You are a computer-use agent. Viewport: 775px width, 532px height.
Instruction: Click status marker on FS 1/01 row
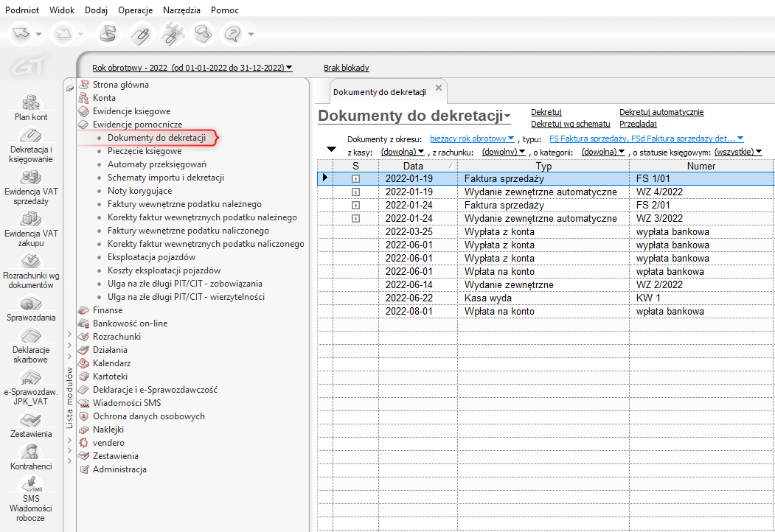point(355,178)
